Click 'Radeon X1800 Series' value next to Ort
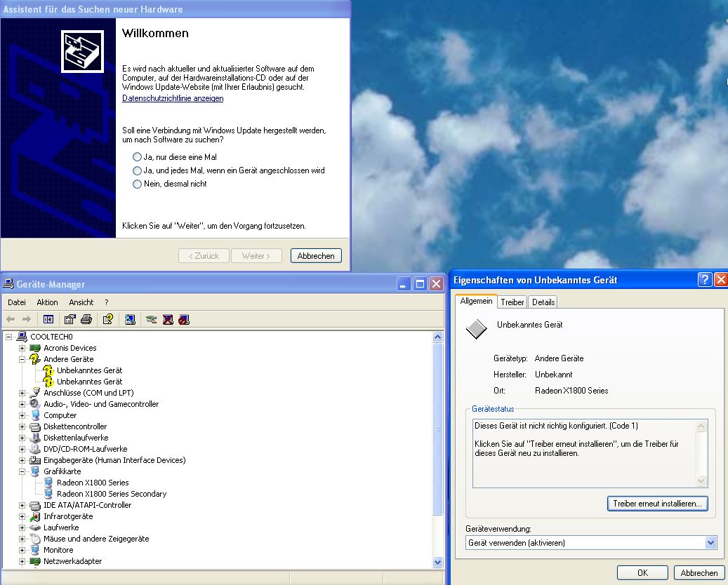Viewport: 728px width, 585px height. click(571, 391)
